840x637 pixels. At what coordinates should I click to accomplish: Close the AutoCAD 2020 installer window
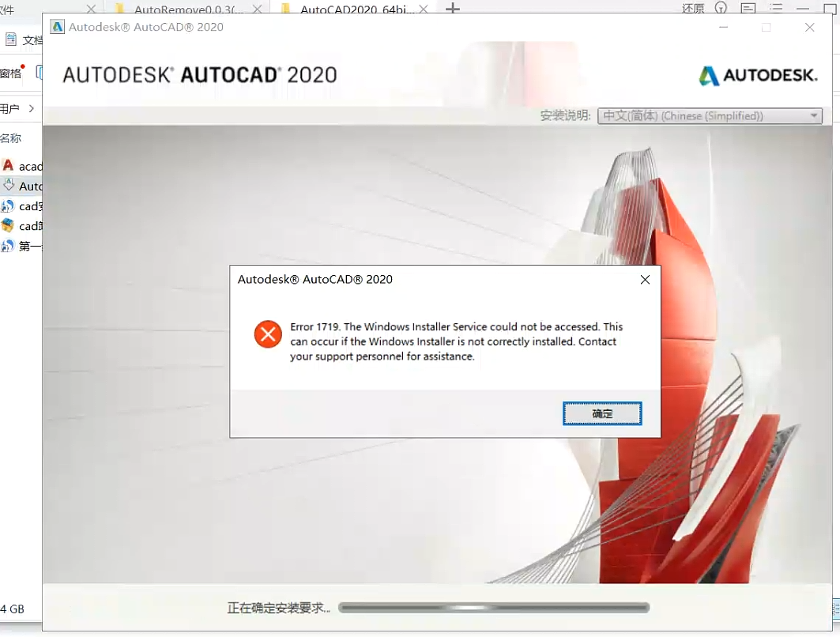pos(809,27)
